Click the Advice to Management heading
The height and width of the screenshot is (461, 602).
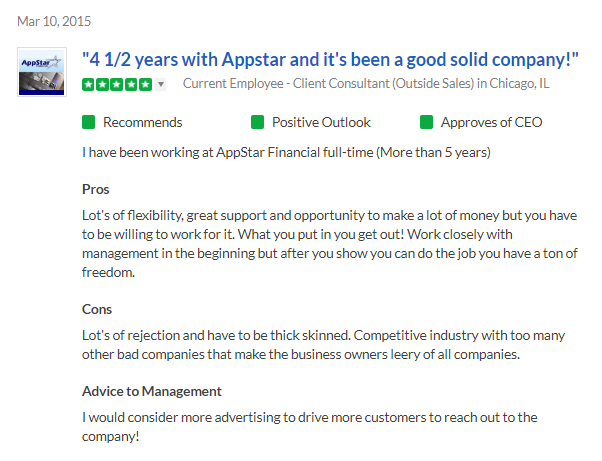(152, 392)
